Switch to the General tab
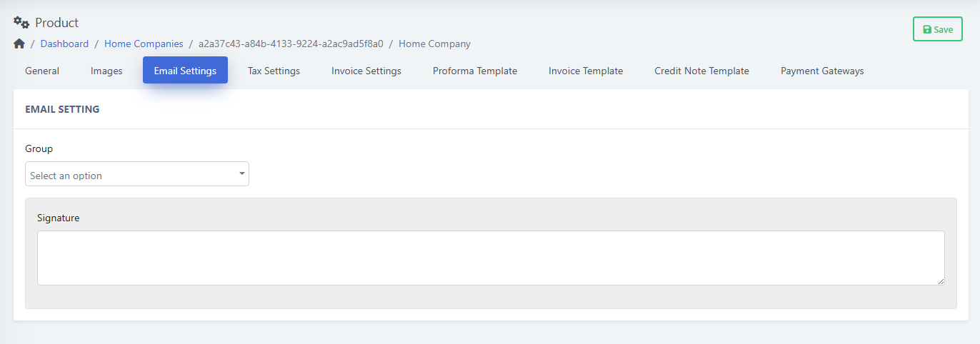Screen dimensions: 980x344 pos(42,71)
